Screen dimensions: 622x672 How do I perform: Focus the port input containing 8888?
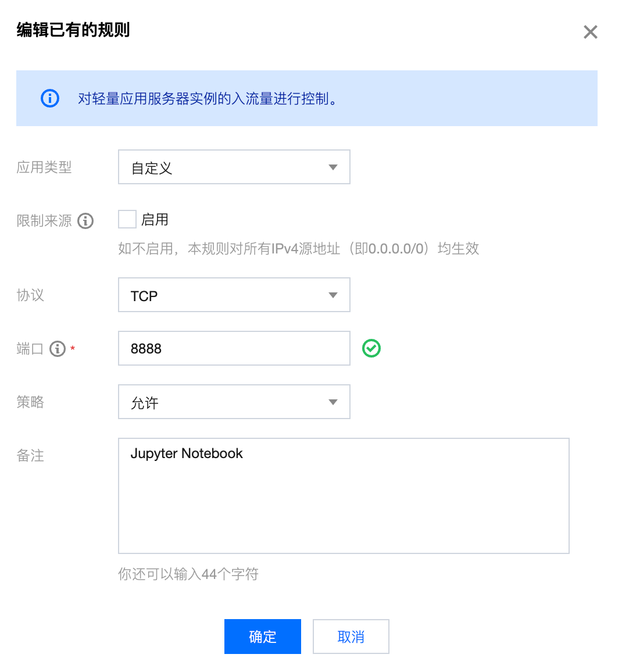pos(234,348)
